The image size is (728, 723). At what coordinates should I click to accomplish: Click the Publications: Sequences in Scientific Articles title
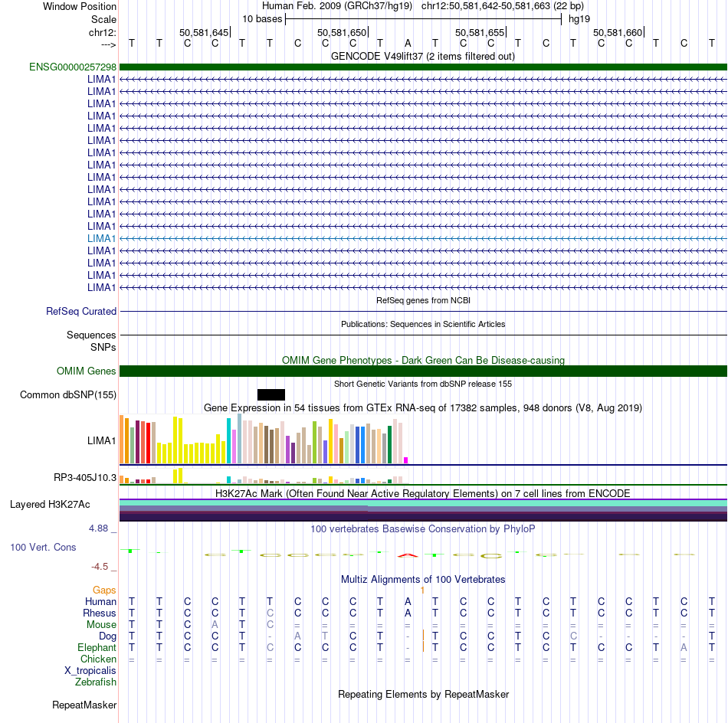[423, 324]
